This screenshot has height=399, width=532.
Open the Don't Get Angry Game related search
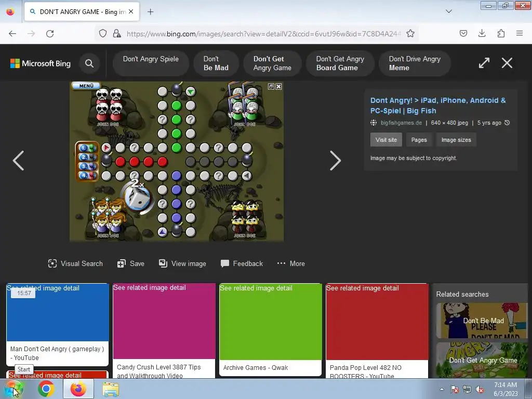pyautogui.click(x=482, y=360)
